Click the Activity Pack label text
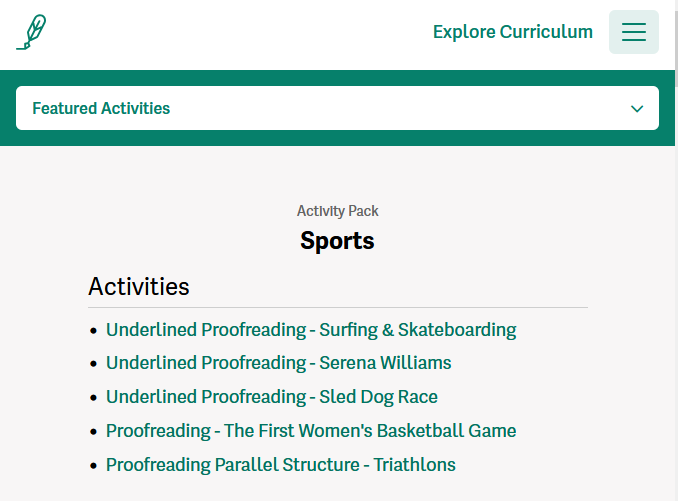The width and height of the screenshot is (678, 501). (337, 211)
